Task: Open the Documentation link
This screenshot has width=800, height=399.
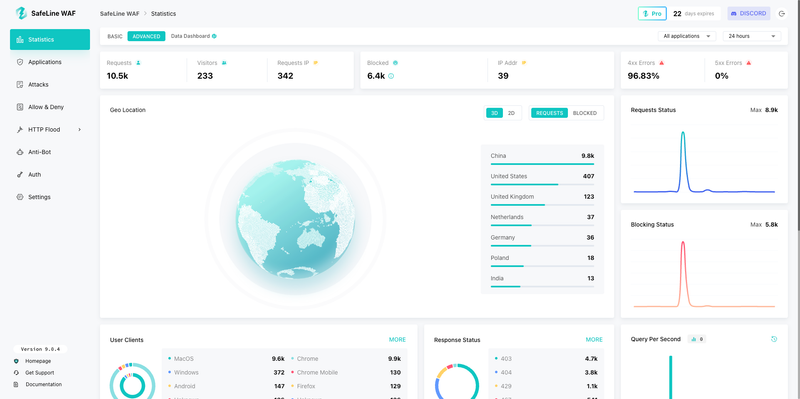Action: [x=43, y=385]
